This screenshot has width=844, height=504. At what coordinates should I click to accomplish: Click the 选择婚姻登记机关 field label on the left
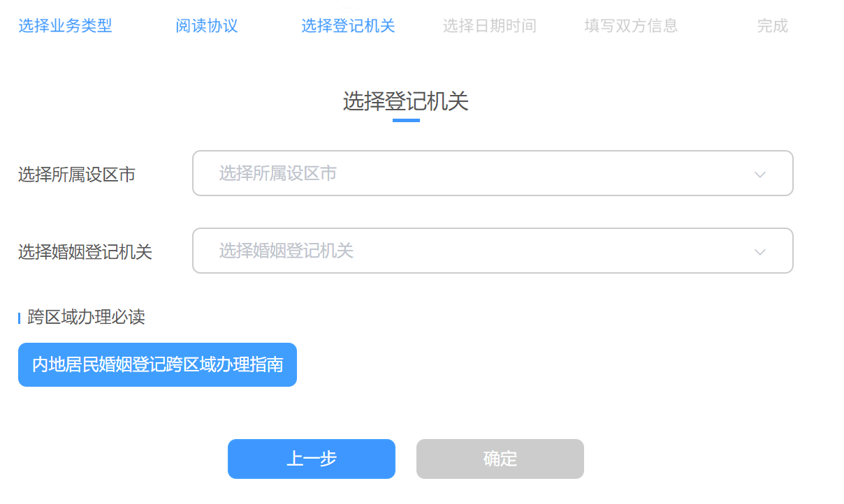click(85, 252)
